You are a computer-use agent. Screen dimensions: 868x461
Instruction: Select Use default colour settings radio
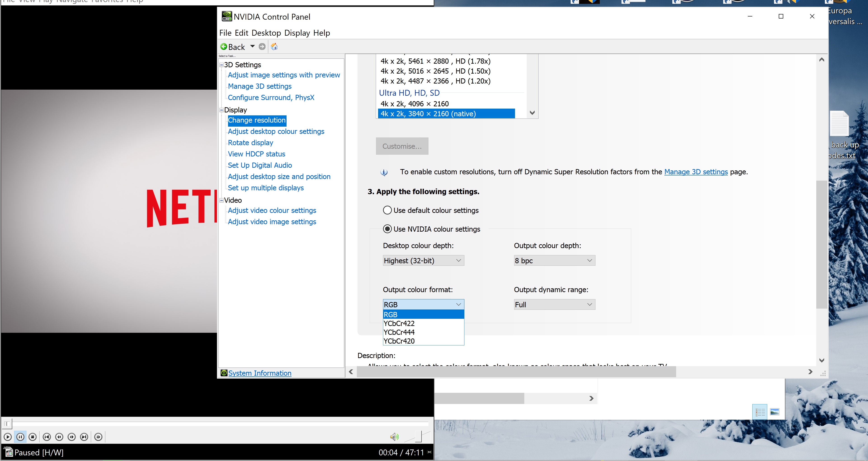click(x=388, y=210)
